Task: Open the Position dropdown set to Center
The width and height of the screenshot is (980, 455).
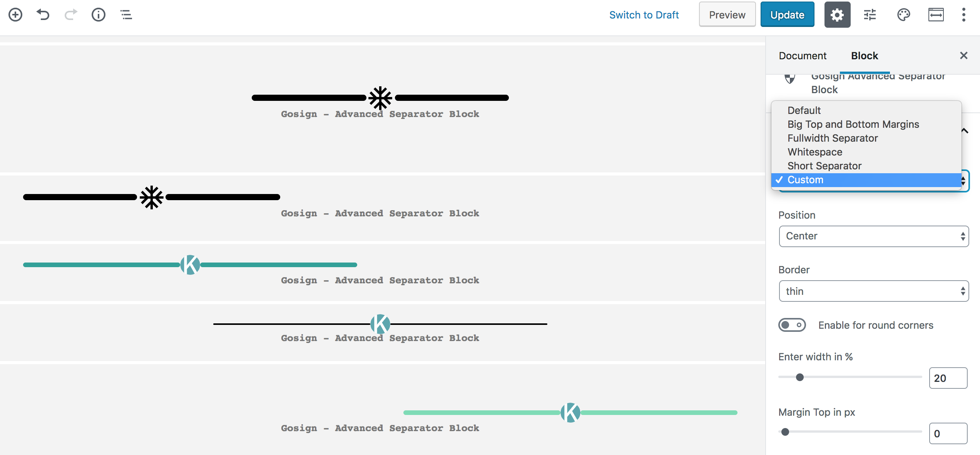Action: (x=873, y=236)
